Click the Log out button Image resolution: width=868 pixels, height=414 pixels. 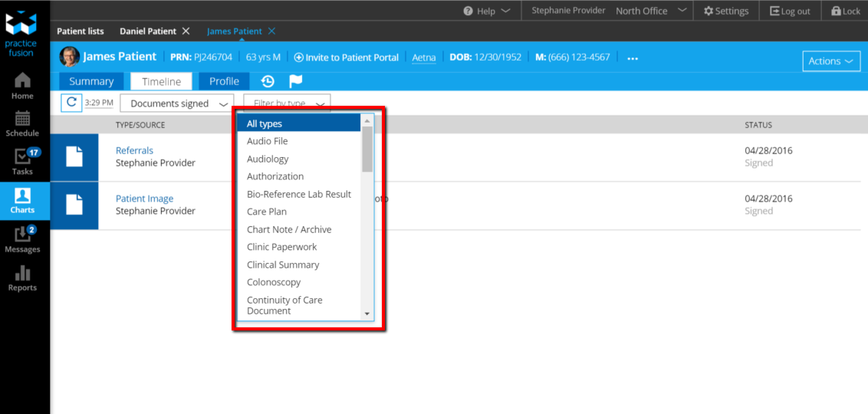pyautogui.click(x=790, y=11)
